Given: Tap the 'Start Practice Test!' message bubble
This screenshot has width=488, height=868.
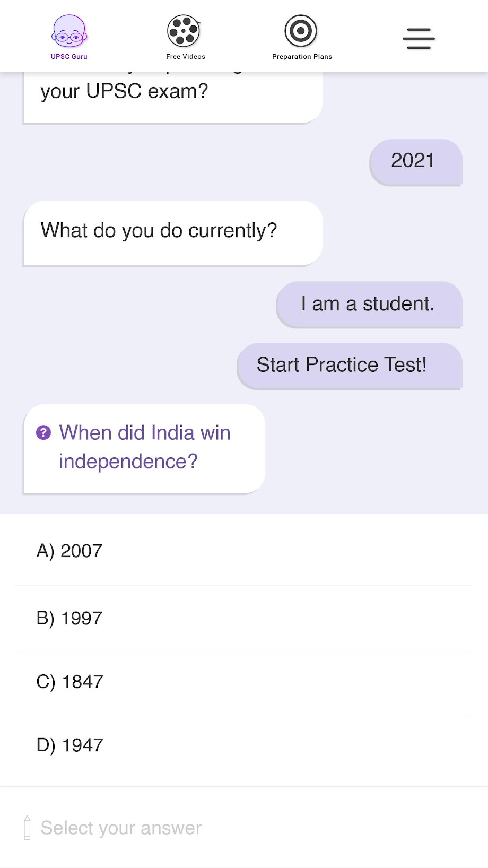Looking at the screenshot, I should (x=350, y=366).
